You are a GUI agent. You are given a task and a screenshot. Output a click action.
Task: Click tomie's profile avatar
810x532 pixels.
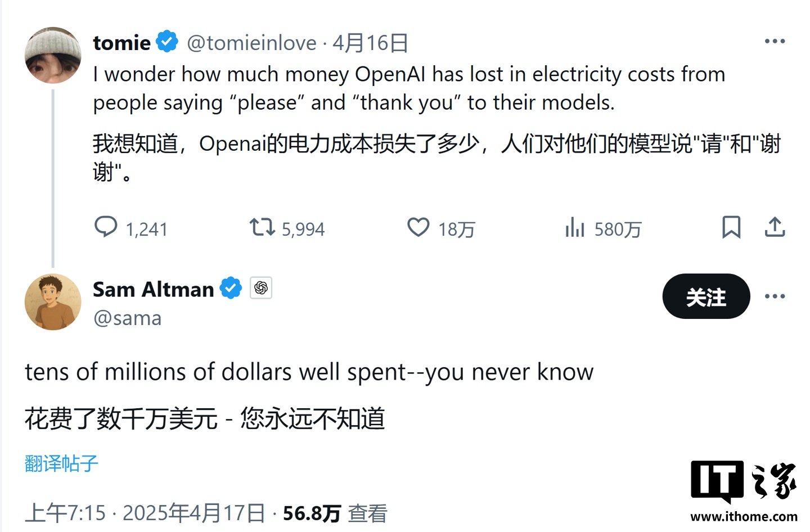[x=53, y=55]
